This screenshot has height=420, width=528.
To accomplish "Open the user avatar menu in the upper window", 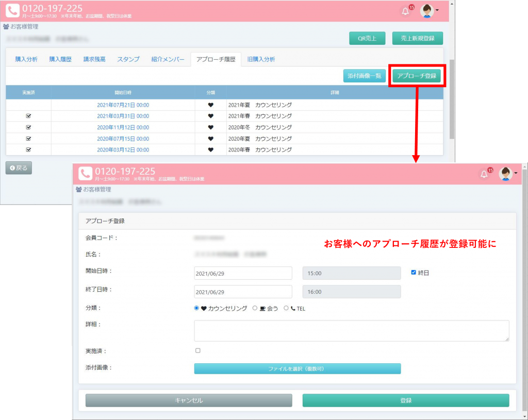I will point(428,11).
